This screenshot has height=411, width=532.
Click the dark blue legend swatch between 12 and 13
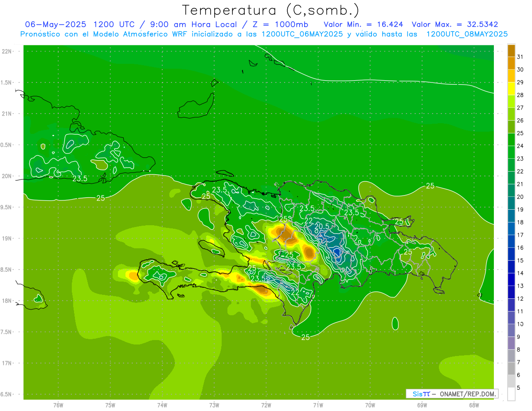click(511, 292)
